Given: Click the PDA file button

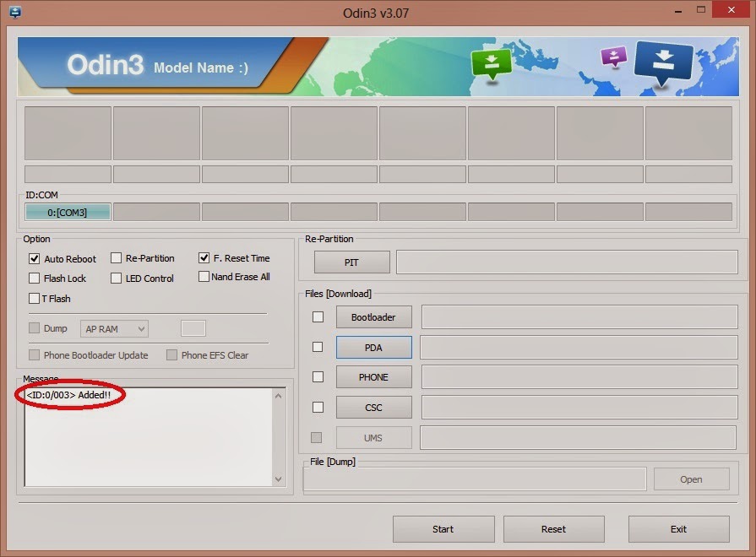Looking at the screenshot, I should tap(373, 348).
